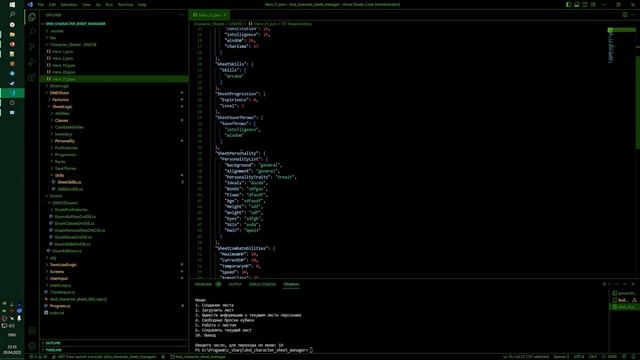Switch to the Output panel tab
This screenshot has width=640, height=360.
click(235, 284)
